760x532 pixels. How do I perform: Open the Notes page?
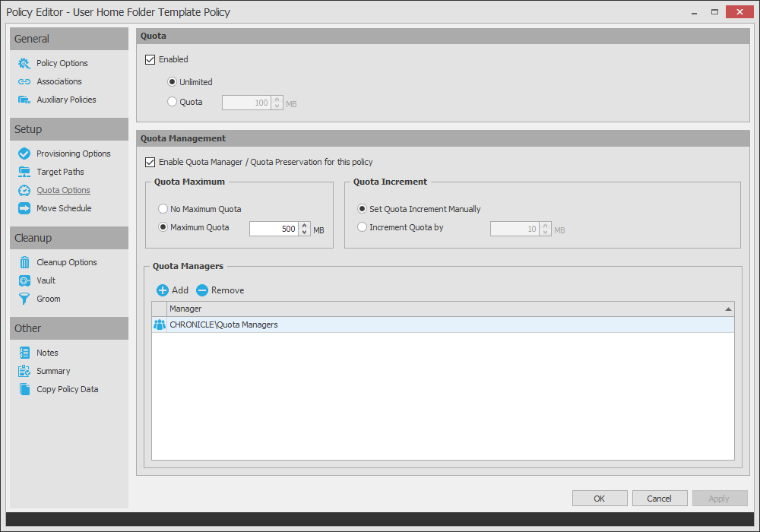(x=47, y=353)
